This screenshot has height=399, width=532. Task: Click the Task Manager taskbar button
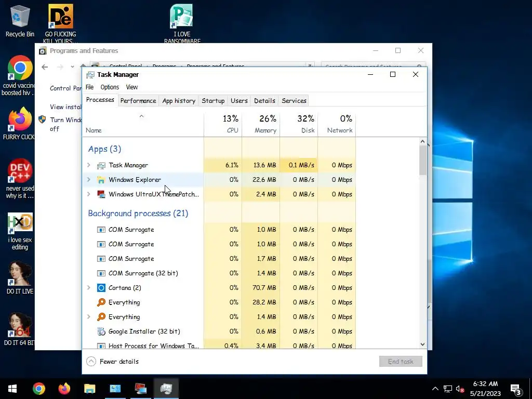[166, 389]
